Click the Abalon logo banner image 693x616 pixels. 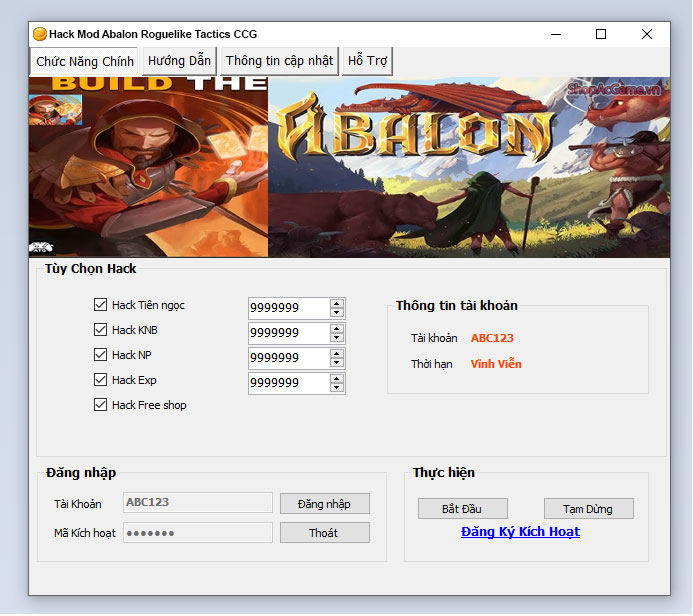click(x=469, y=167)
